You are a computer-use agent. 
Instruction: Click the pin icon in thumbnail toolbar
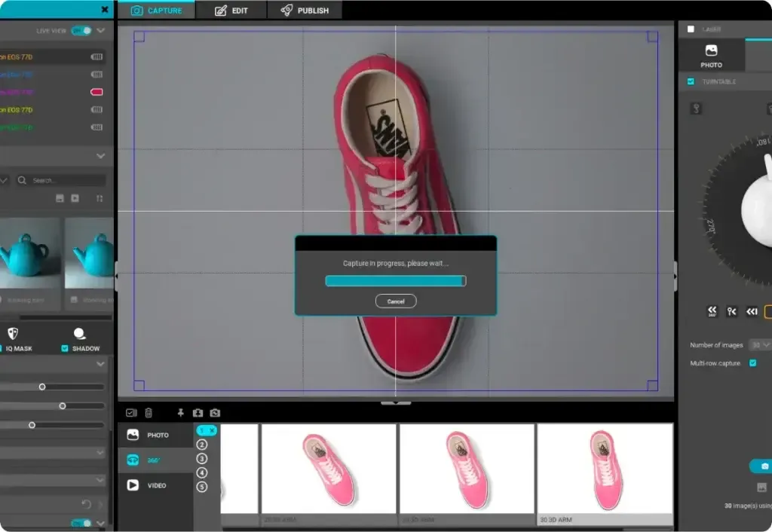180,413
